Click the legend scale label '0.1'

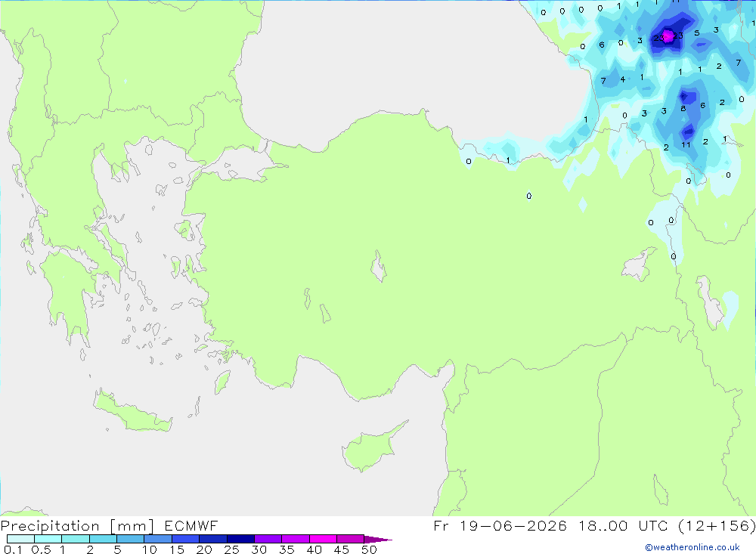point(13,549)
